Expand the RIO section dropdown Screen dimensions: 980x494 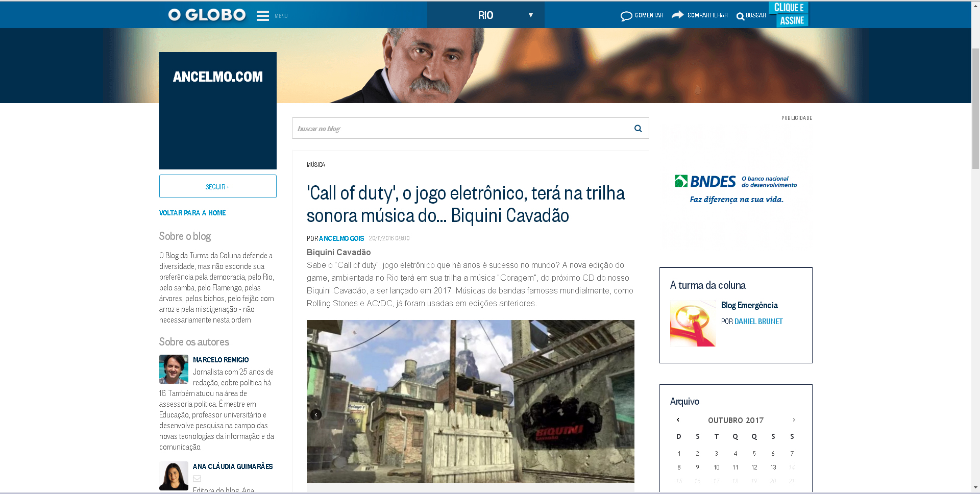point(531,15)
